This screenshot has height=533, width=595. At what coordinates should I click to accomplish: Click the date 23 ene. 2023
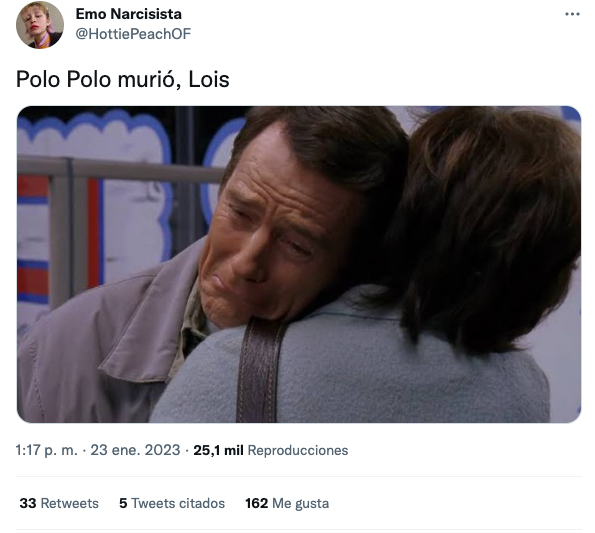[135, 450]
